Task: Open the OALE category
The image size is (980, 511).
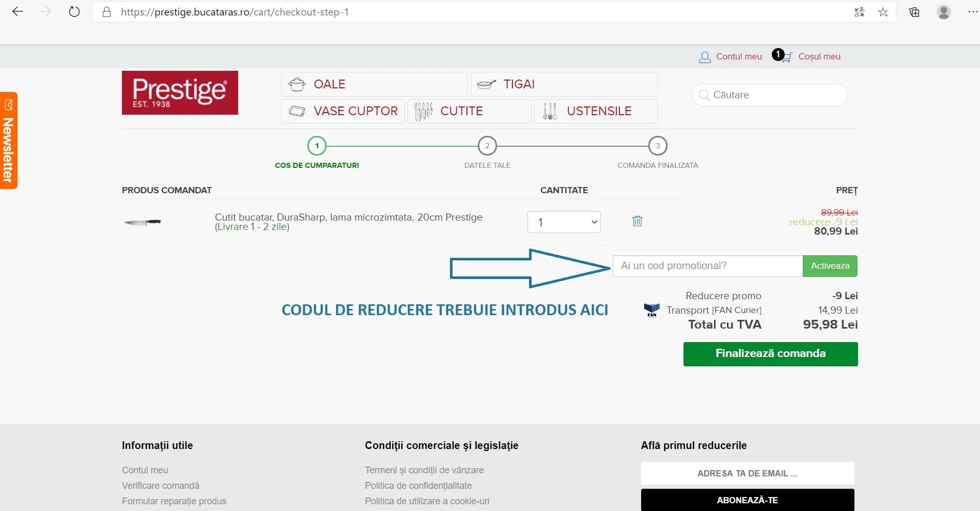Action: [x=374, y=84]
